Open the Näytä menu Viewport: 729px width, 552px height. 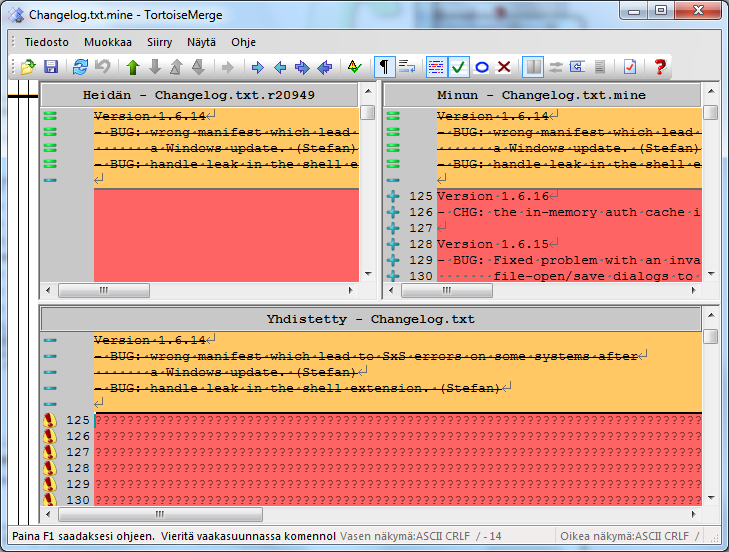pos(201,42)
